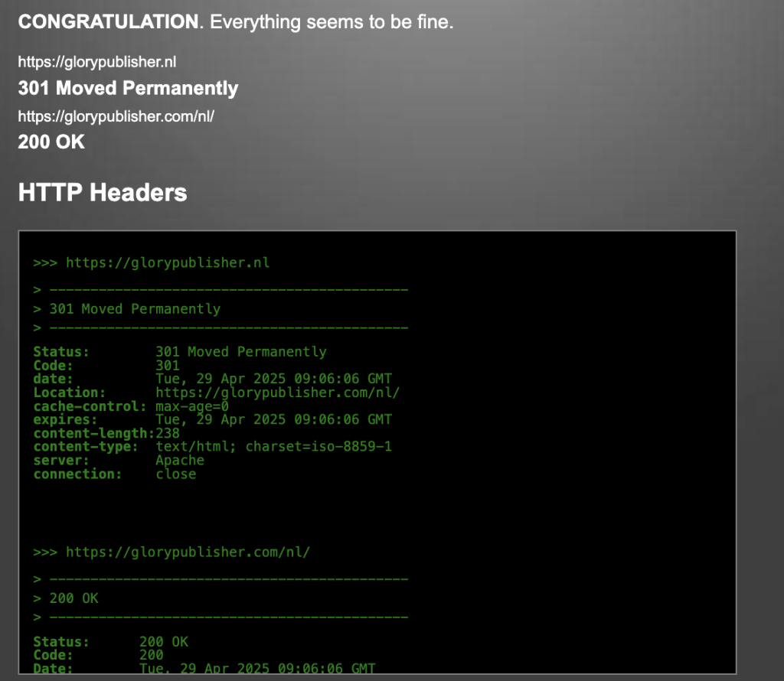Click the bold '200 OK' summary status
Screen dimensions: 784x681
pyautogui.click(x=51, y=142)
